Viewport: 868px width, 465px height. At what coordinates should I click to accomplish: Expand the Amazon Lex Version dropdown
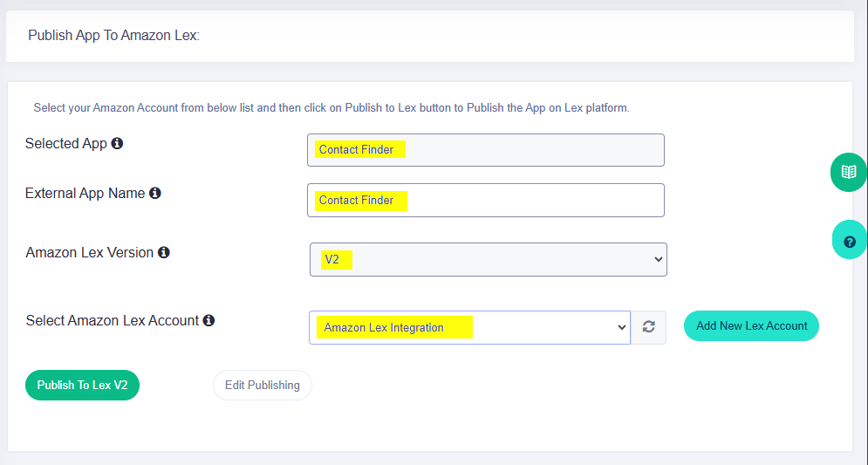coord(489,260)
